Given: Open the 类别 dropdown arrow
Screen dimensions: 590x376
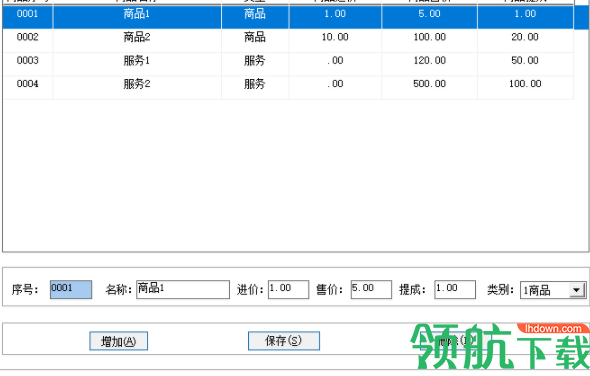Looking at the screenshot, I should tap(577, 290).
